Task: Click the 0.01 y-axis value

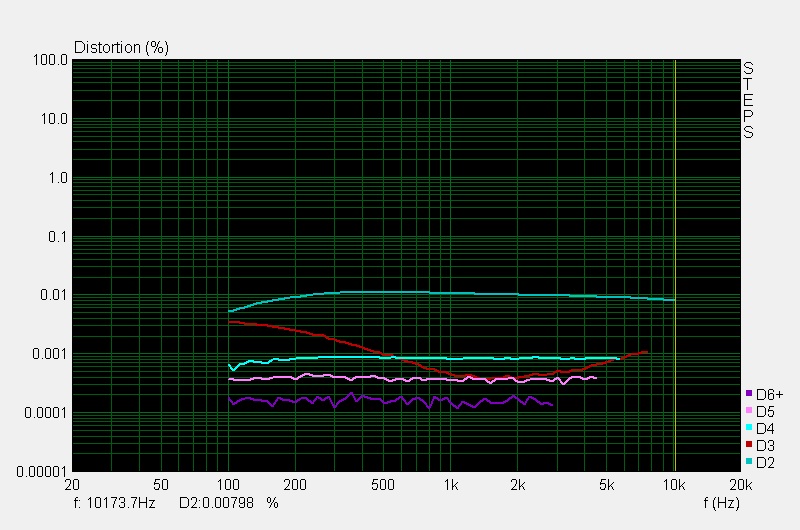Action: (54, 295)
